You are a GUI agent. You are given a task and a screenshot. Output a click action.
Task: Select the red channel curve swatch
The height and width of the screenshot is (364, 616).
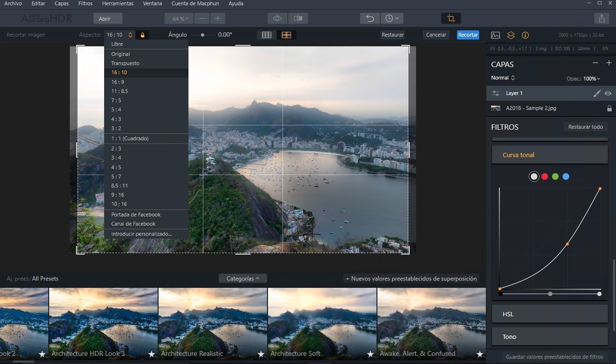pos(545,176)
